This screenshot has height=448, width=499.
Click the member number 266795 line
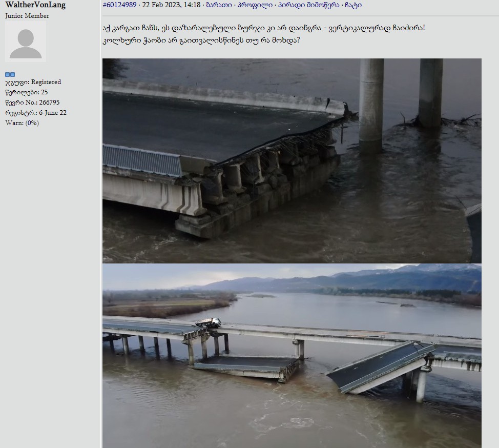click(x=32, y=103)
